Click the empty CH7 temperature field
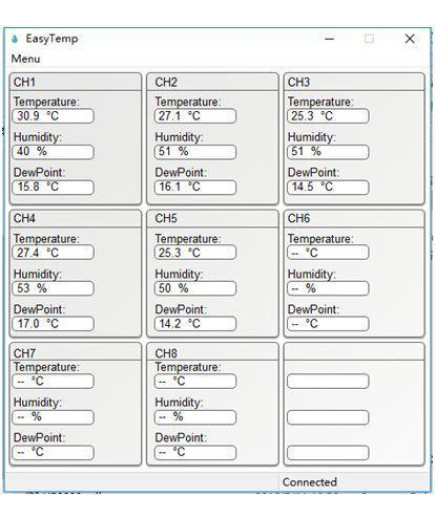This screenshot has height=521, width=435. pos(53,381)
